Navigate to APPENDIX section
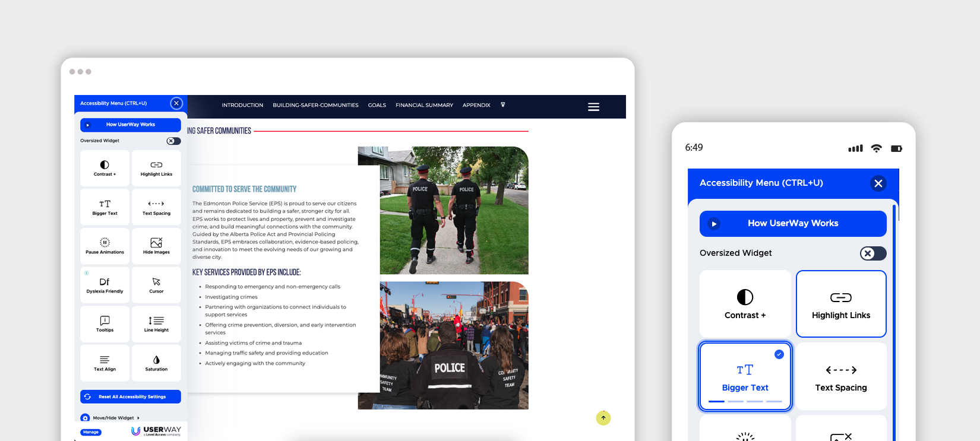980x441 pixels. tap(476, 105)
